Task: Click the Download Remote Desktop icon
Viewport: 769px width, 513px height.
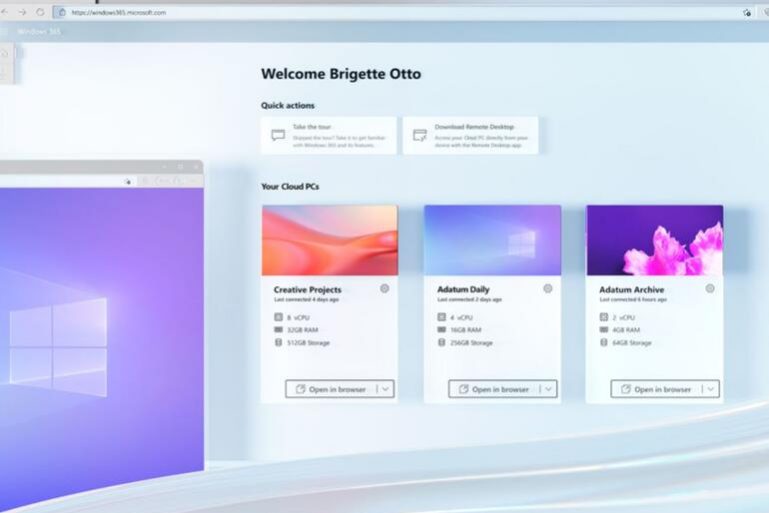Action: click(420, 135)
